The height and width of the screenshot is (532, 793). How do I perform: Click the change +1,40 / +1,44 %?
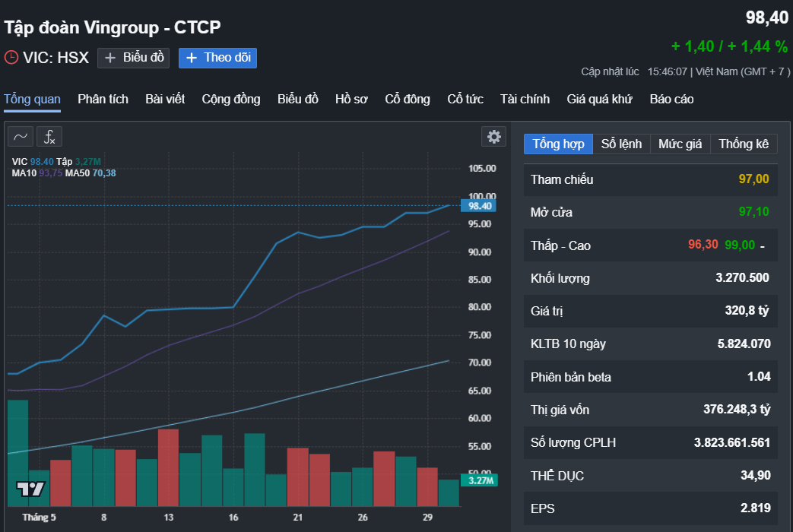point(729,46)
